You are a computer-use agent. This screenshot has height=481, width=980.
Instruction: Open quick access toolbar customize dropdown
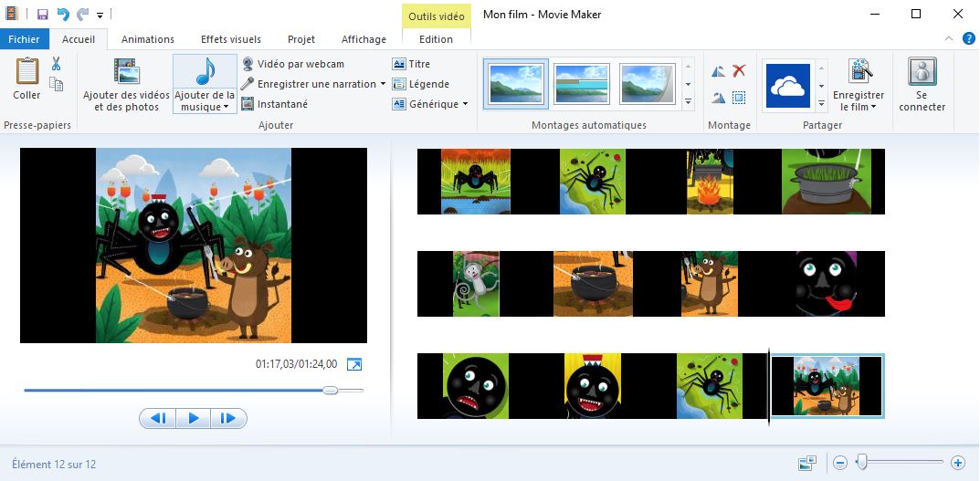click(x=100, y=15)
